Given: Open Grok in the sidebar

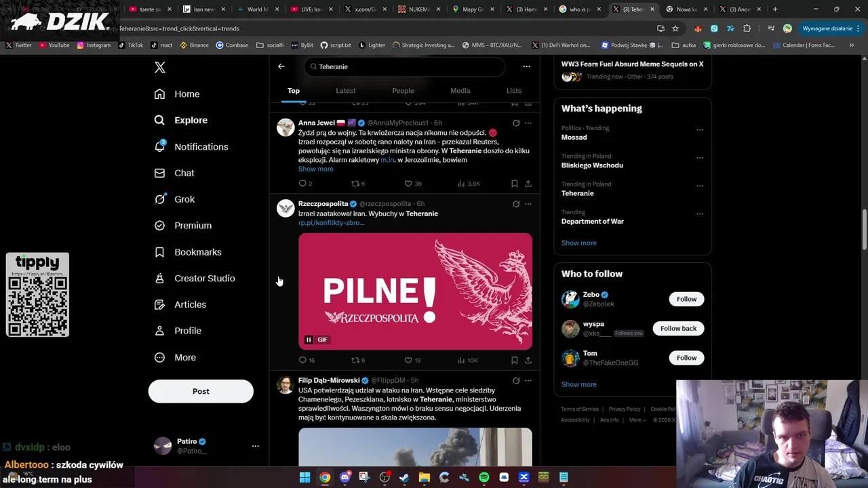Looking at the screenshot, I should click(x=174, y=199).
